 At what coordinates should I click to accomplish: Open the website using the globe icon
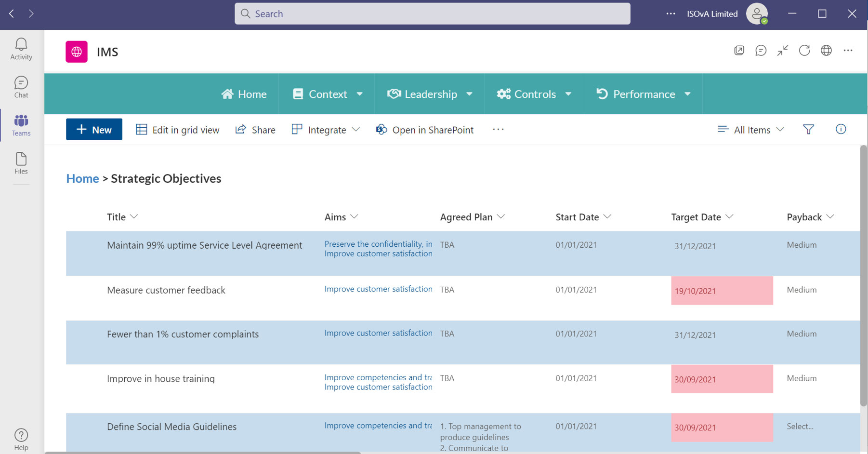click(827, 50)
